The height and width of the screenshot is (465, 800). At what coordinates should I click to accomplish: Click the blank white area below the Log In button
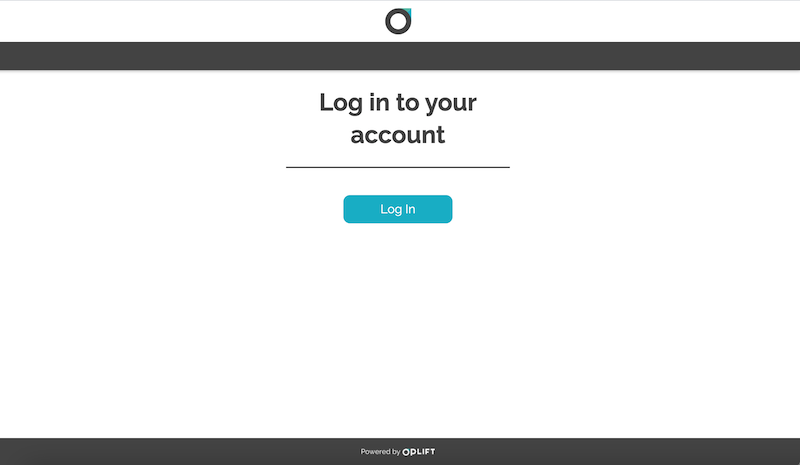(397, 327)
